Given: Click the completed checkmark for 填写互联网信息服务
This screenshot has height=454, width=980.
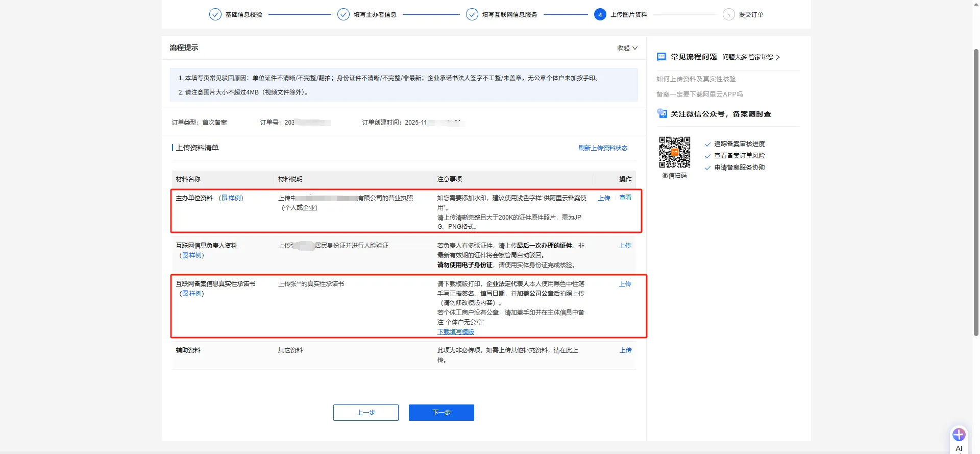Looking at the screenshot, I should point(472,15).
